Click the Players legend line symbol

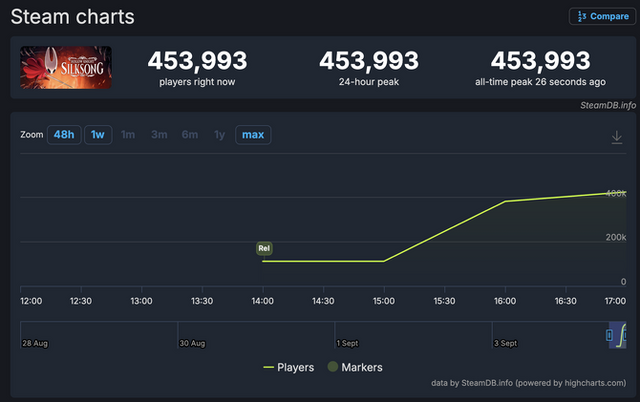pyautogui.click(x=269, y=367)
